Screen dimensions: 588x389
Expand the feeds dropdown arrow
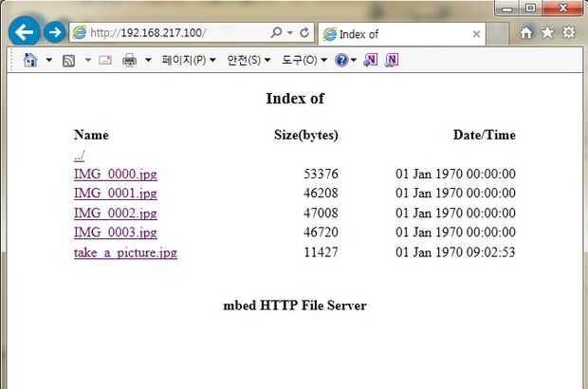88,60
